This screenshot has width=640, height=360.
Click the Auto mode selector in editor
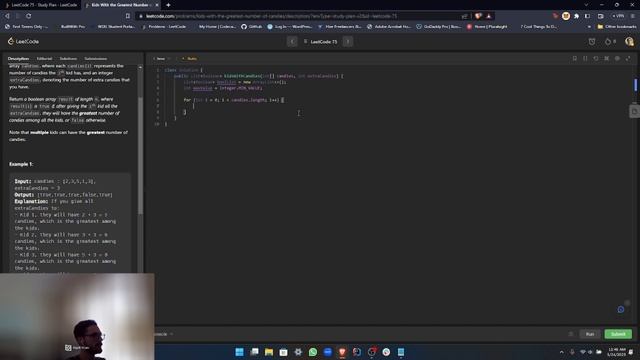(190, 59)
